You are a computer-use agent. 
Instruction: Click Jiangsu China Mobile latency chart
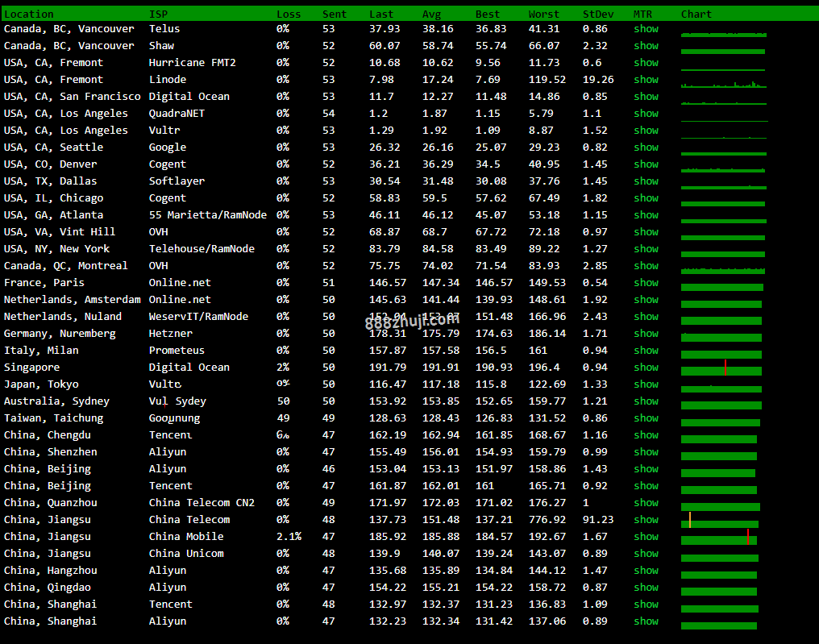(719, 537)
